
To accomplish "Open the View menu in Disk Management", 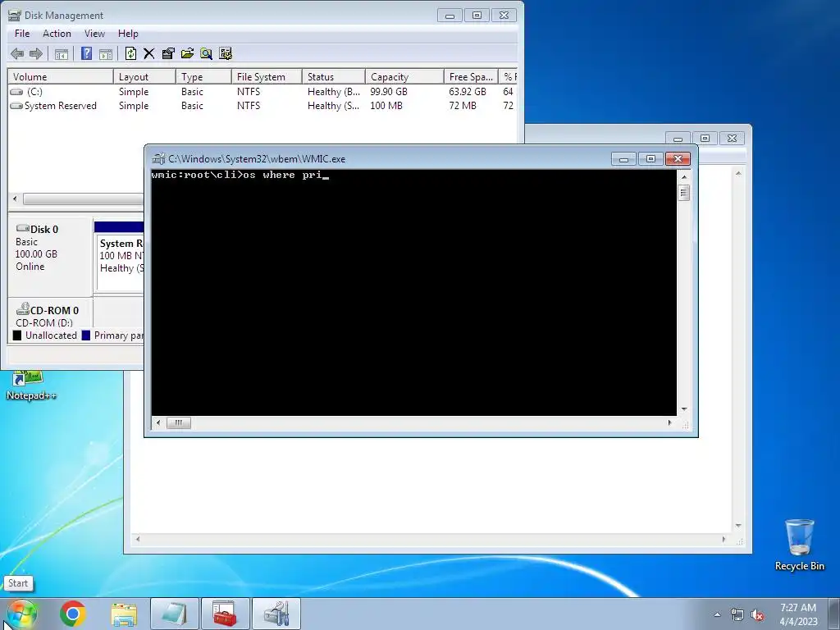I will pos(94,34).
